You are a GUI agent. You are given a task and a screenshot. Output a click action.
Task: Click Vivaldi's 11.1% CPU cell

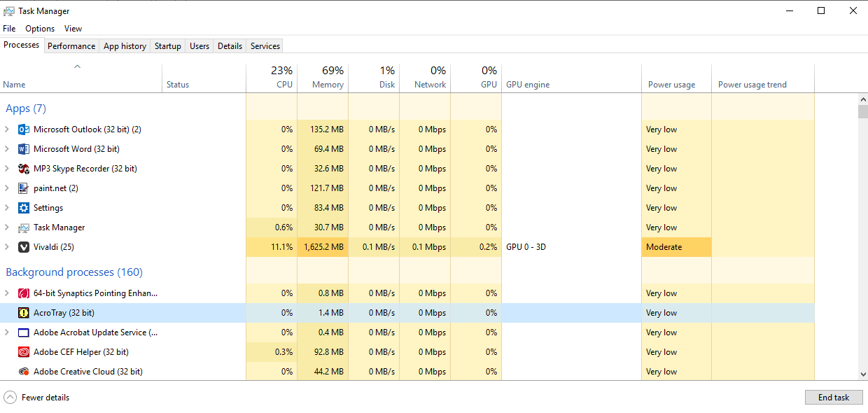point(272,247)
